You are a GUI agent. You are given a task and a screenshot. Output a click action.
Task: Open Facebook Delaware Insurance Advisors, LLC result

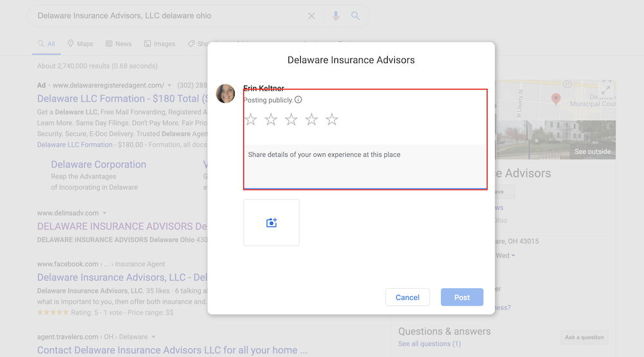point(122,277)
